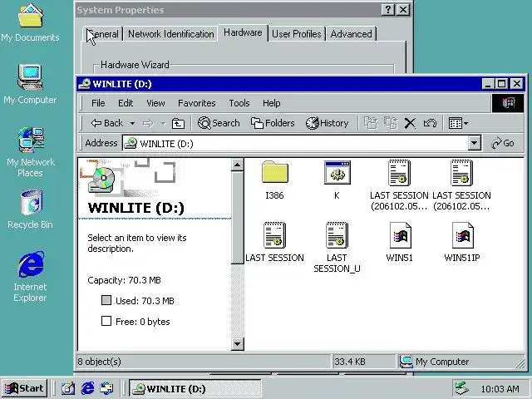Expand the Address bar dropdown

pyautogui.click(x=475, y=143)
